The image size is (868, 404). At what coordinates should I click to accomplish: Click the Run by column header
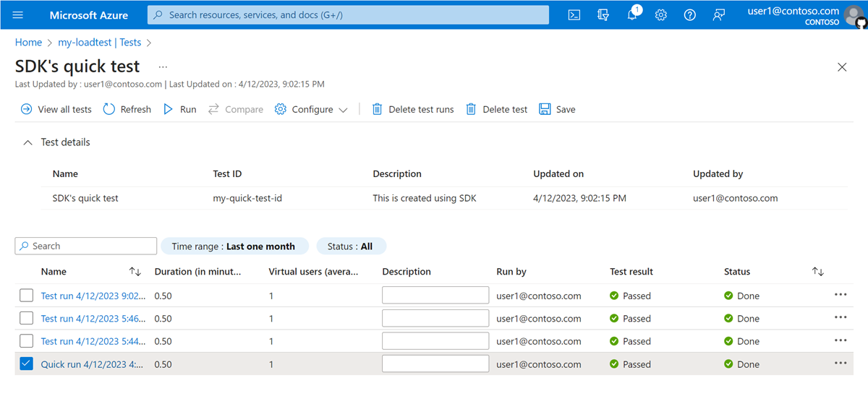coord(511,272)
